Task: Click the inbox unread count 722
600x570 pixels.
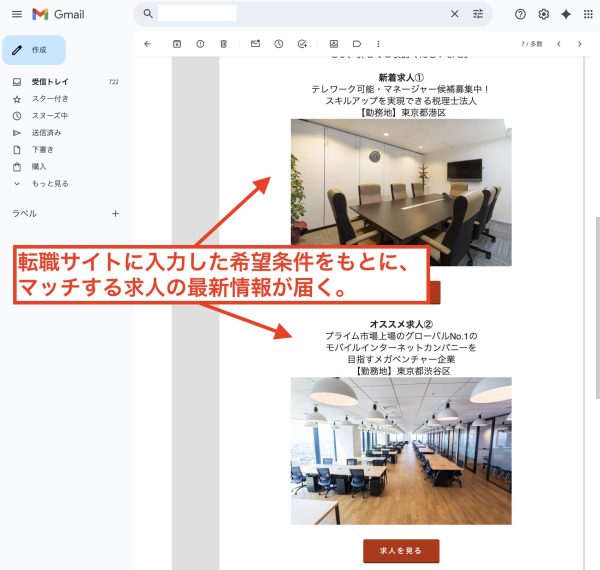Action: click(x=114, y=82)
